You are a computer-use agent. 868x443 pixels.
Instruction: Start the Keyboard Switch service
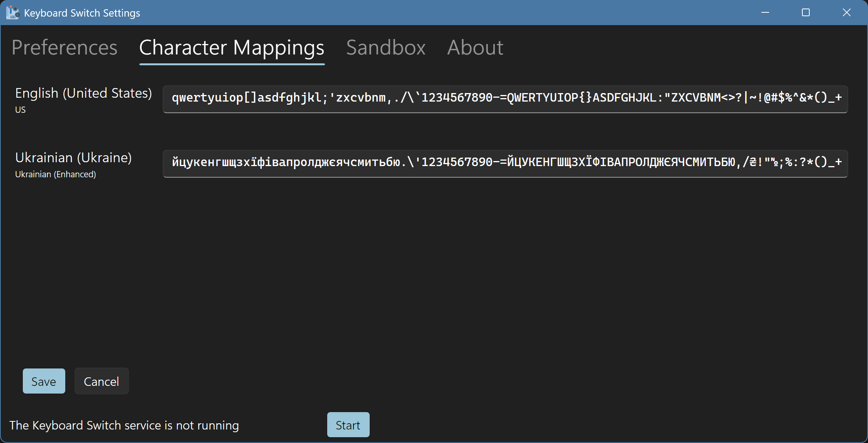pyautogui.click(x=348, y=425)
